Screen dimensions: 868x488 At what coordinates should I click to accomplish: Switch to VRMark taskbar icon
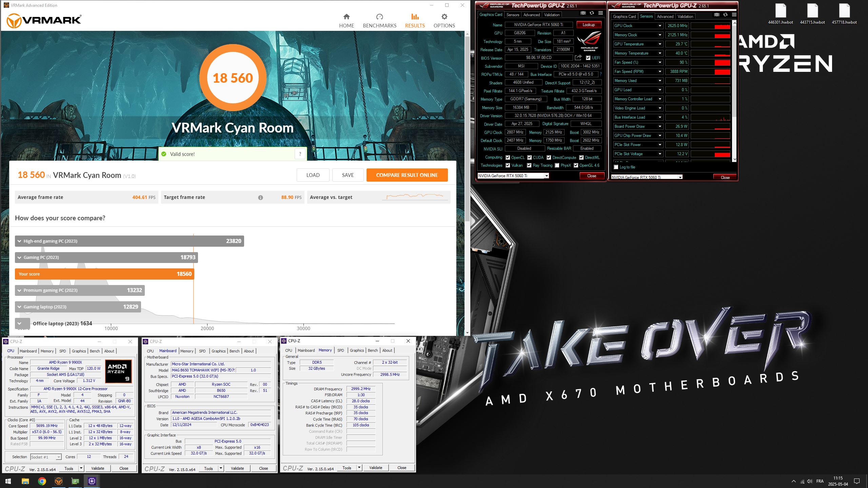58,481
